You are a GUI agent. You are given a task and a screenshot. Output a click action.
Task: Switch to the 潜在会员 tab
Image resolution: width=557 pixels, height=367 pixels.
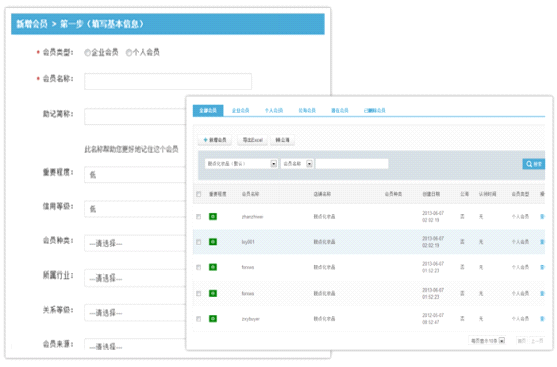tap(340, 110)
